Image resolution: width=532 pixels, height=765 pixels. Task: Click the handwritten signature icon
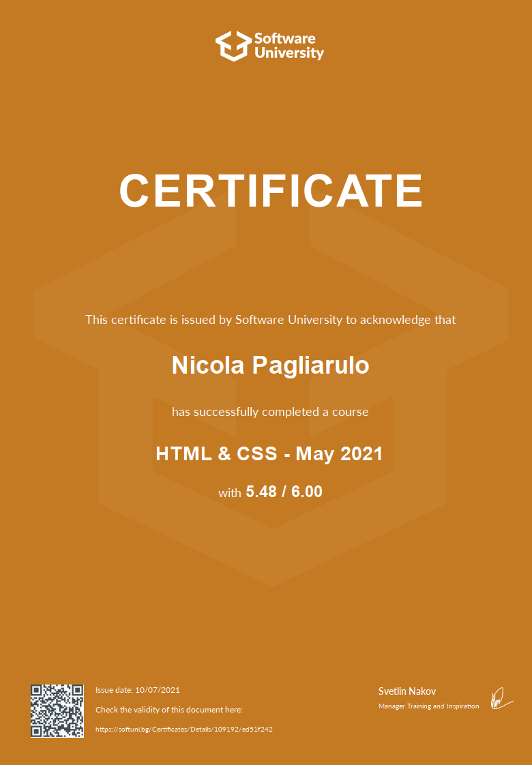click(501, 697)
